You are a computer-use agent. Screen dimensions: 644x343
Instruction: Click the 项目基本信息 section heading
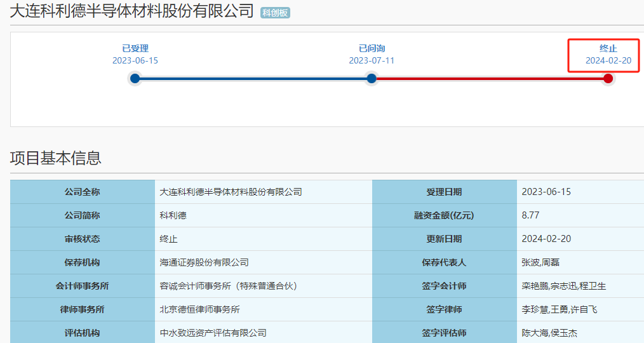[55, 158]
